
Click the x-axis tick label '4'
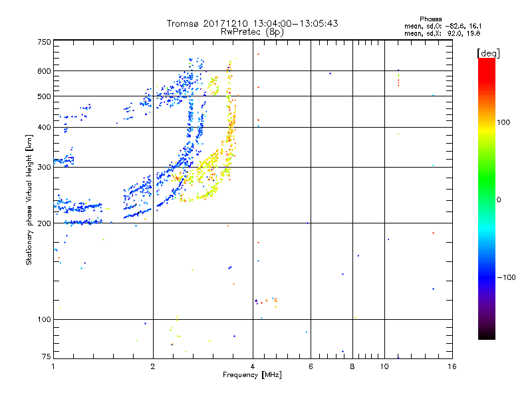253,366
